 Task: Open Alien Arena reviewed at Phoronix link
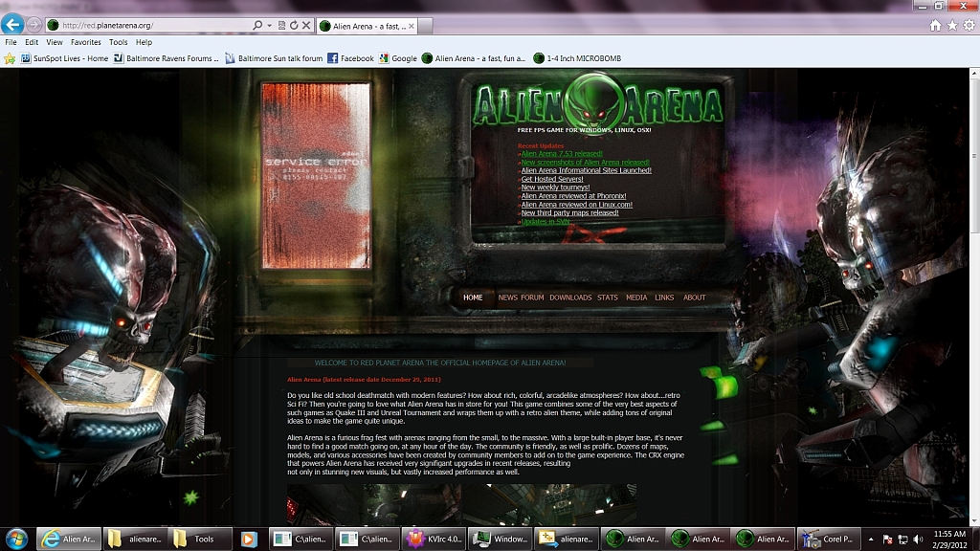coord(574,196)
